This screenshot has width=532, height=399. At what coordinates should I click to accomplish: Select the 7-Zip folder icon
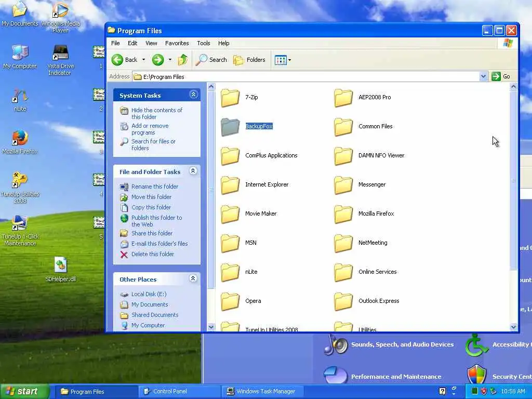[x=230, y=97]
